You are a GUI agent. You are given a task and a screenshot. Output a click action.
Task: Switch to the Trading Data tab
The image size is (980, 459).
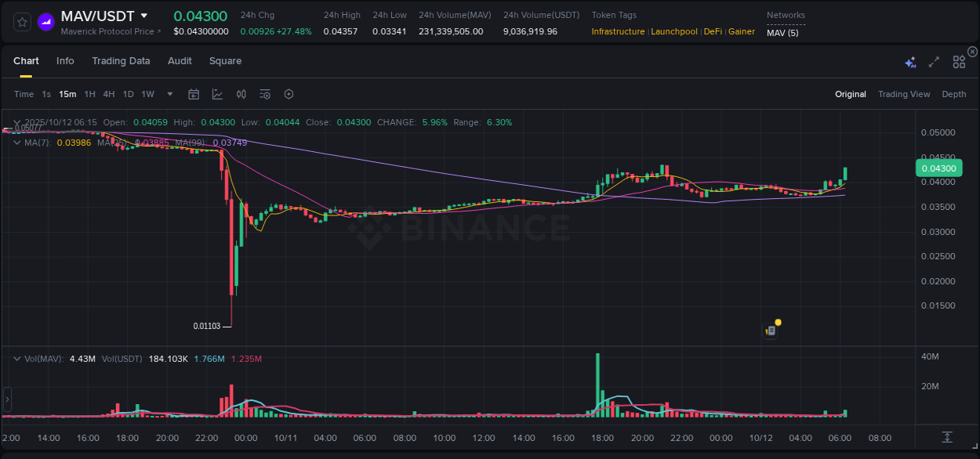pos(122,60)
